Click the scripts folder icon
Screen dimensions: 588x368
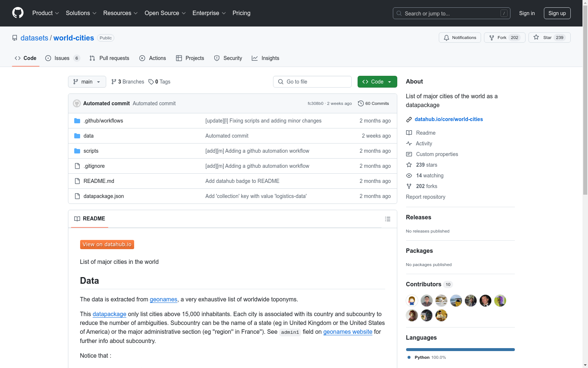click(x=77, y=151)
